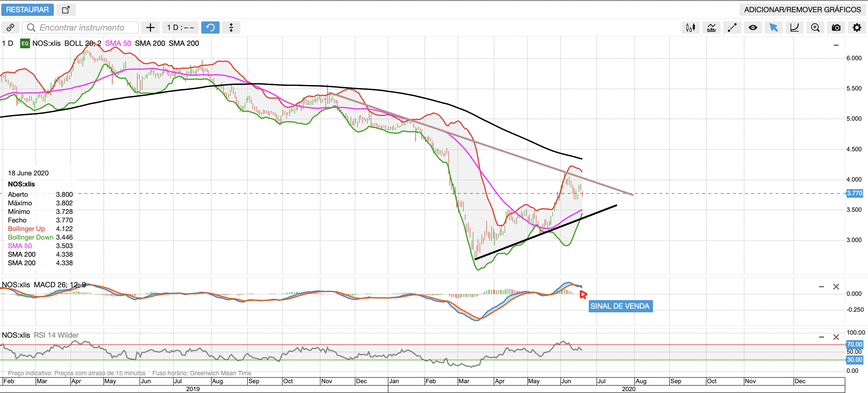Open the technical indicators menu icon
The width and height of the screenshot is (868, 393).
point(711,28)
